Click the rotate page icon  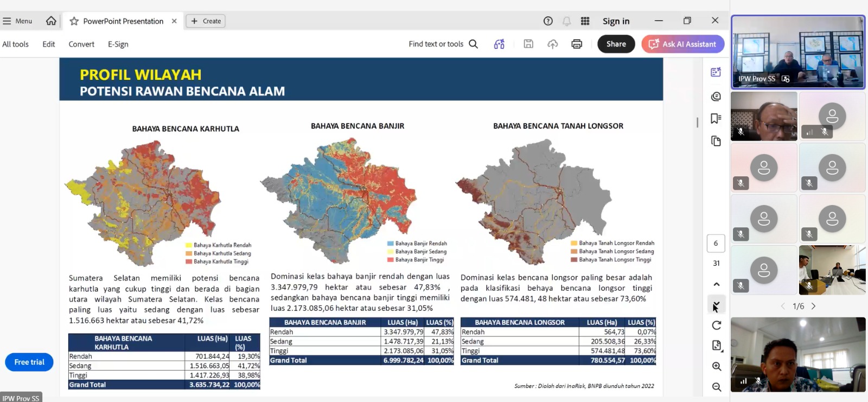[x=716, y=325]
